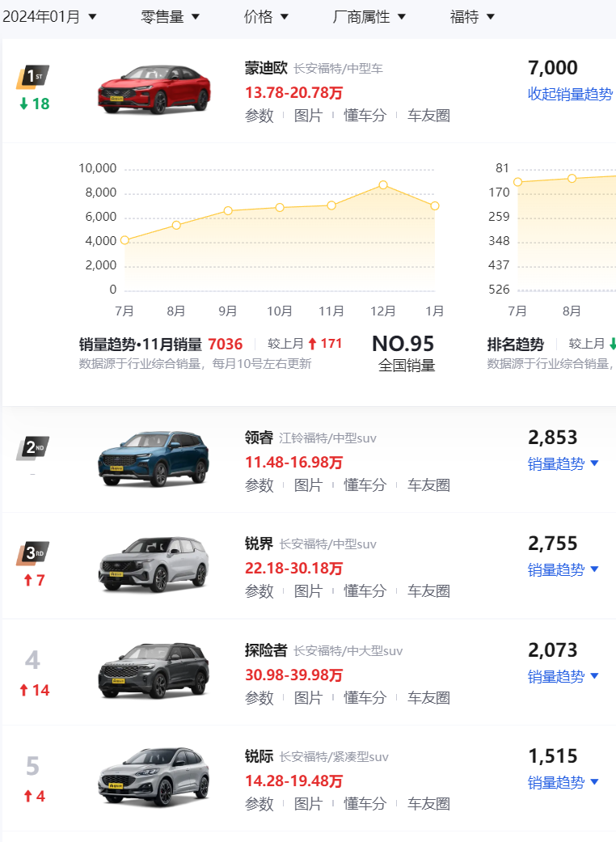
Task: Click the 13.78-20.78万 price of 蒙迪欧
Action: pyautogui.click(x=293, y=93)
